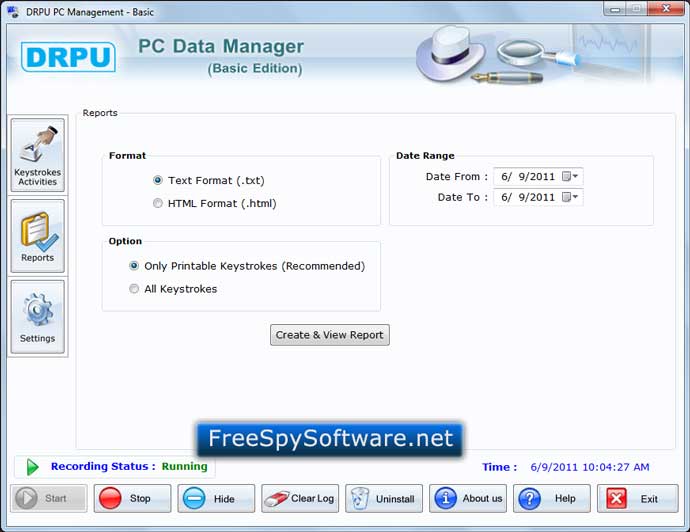Open the Keystrokes Activities panel
The width and height of the screenshot is (690, 532).
click(38, 155)
